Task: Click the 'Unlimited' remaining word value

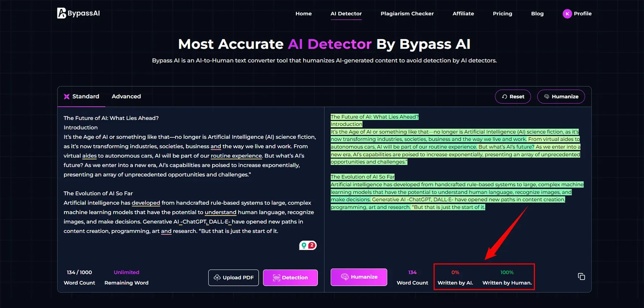Action: point(126,273)
